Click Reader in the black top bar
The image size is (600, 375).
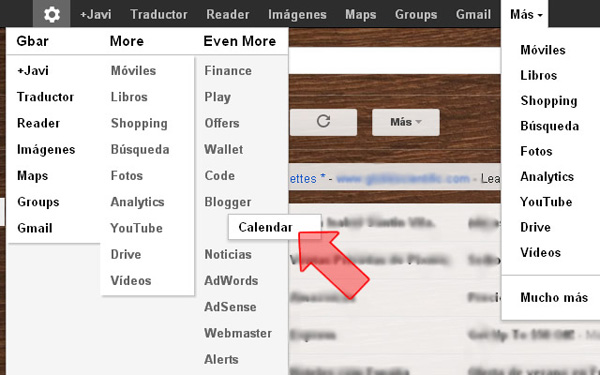click(228, 15)
